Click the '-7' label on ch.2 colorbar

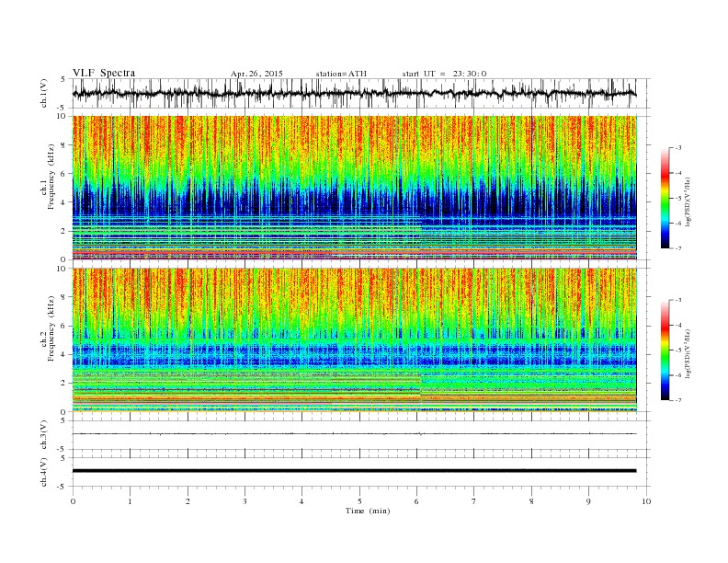pos(677,400)
